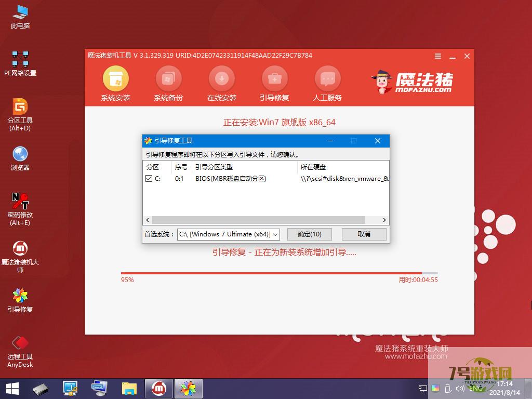Screen dimensions: 532x399
Task: Switch to 魔法猪 app in taskbar
Action: tap(159, 389)
